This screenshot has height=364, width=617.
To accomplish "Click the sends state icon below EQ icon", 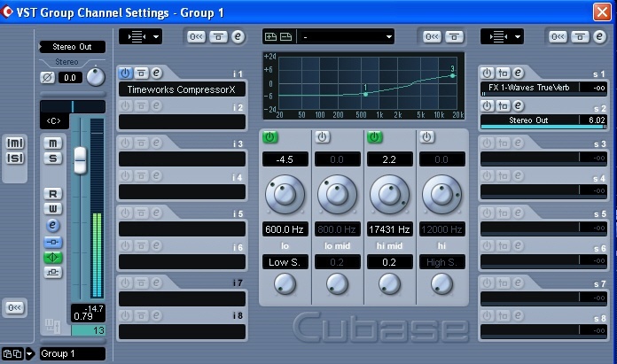I will [x=52, y=272].
